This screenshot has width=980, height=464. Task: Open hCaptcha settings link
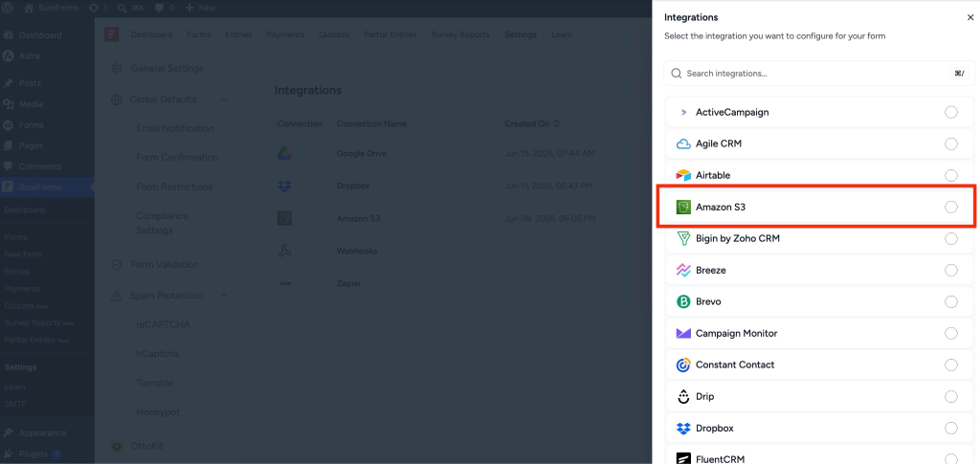158,354
